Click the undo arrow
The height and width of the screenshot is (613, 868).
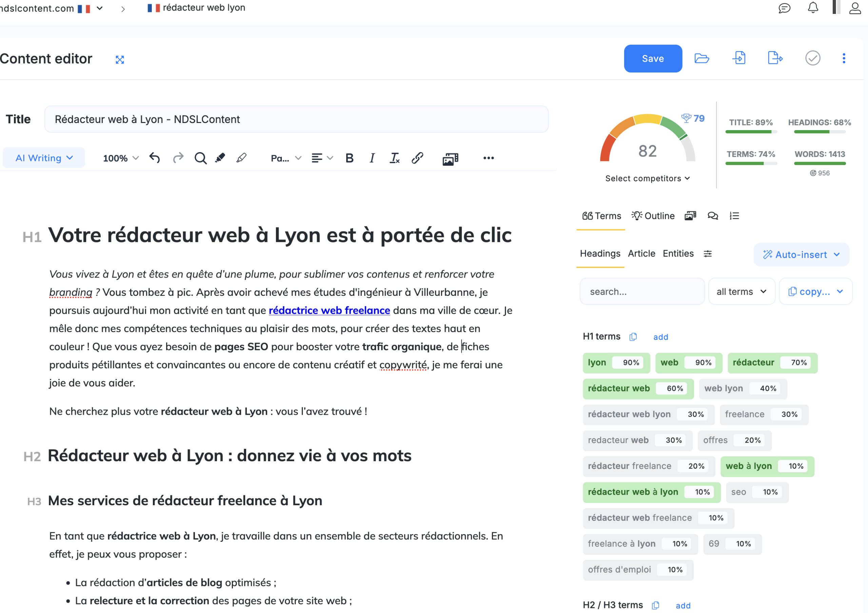[x=154, y=158]
